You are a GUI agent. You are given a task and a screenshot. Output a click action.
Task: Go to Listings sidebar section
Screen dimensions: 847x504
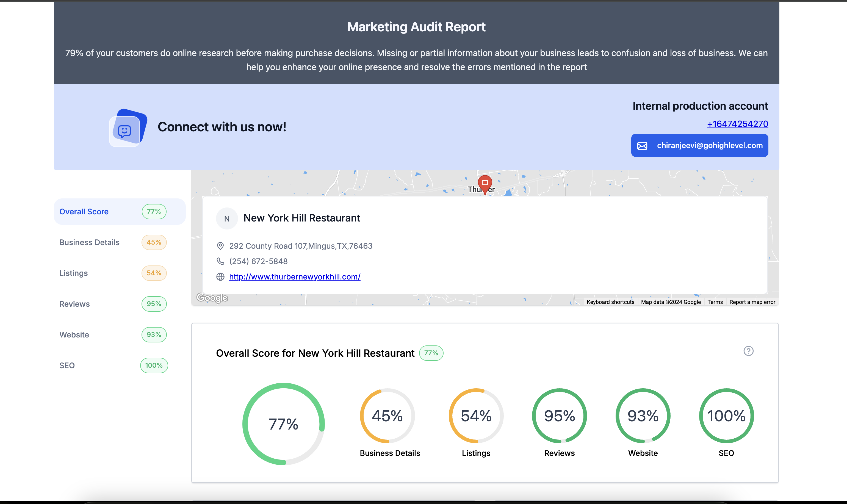[73, 273]
